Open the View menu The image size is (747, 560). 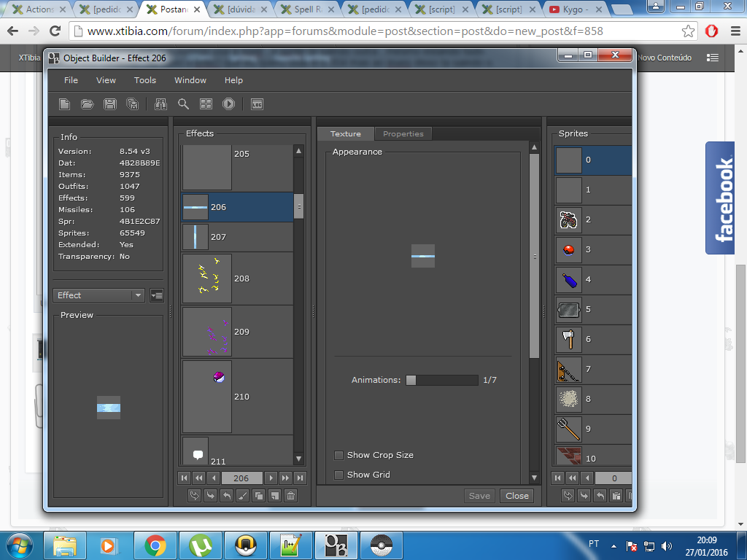click(106, 80)
